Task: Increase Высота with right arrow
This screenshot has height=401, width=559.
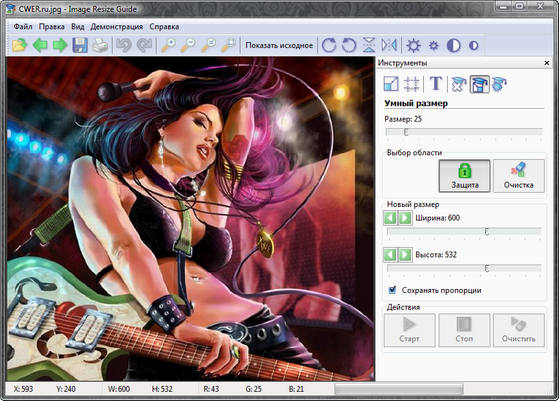Action: click(405, 255)
